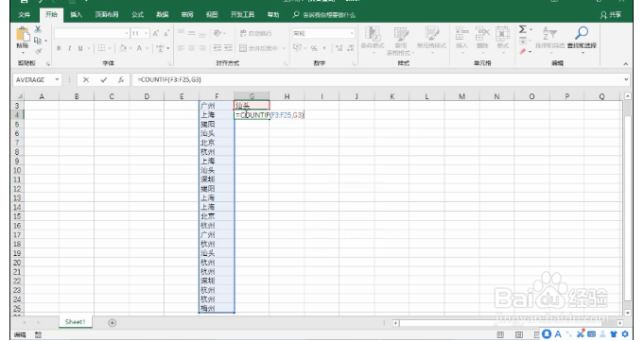Switch to the Developer (开发工具) tab
The width and height of the screenshot is (644, 341).
tap(242, 15)
